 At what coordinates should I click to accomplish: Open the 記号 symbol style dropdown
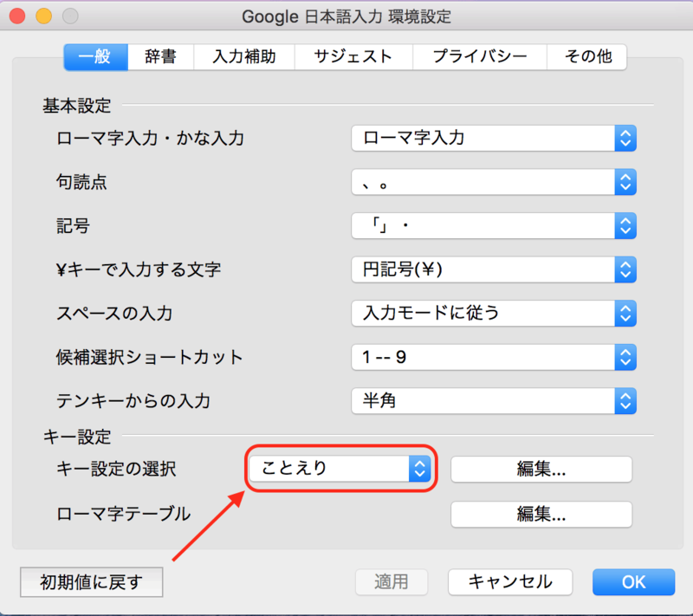point(494,226)
